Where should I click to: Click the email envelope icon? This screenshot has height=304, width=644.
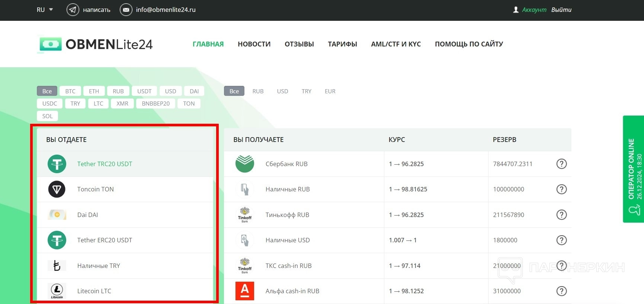(x=126, y=10)
